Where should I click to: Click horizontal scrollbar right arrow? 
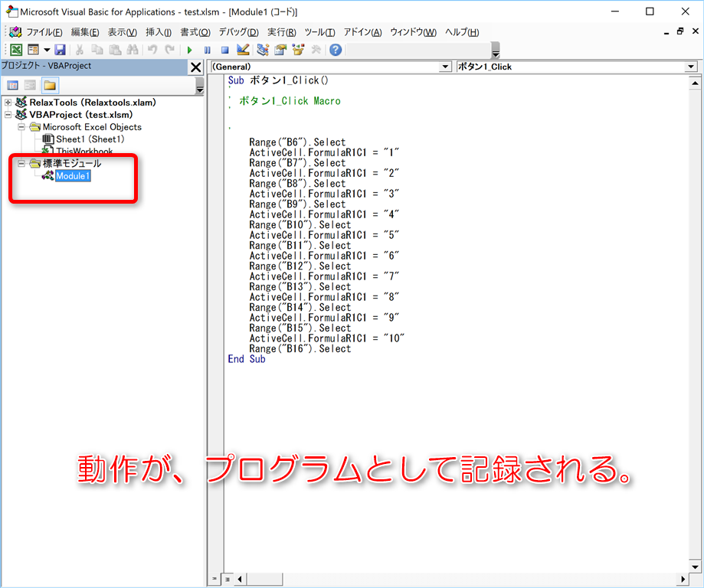click(683, 579)
